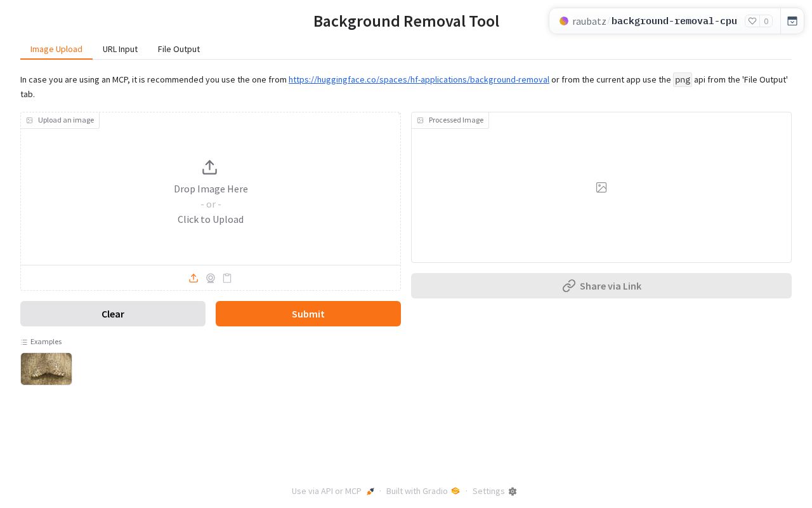The height and width of the screenshot is (508, 812).
Task: Open the File Output tab
Action: click(x=179, y=49)
